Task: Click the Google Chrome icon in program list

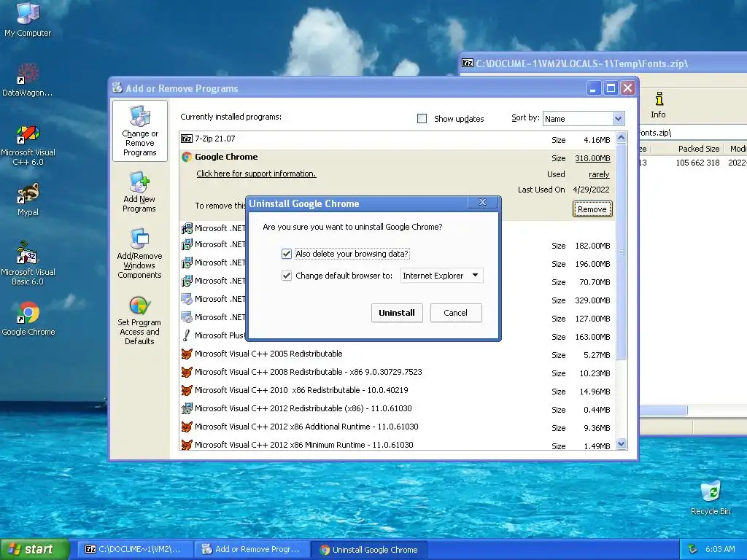Action: [187, 157]
